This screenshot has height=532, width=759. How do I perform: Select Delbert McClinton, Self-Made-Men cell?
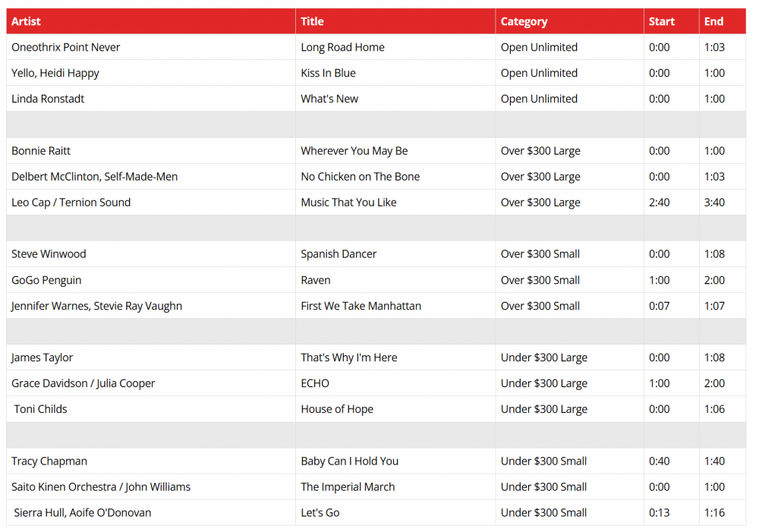[95, 177]
